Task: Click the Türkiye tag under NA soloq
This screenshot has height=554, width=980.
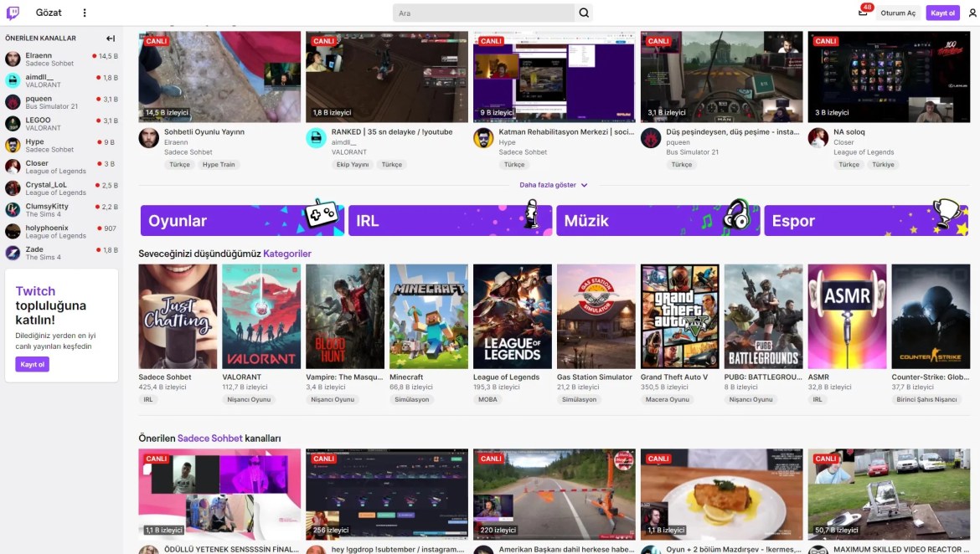Action: pyautogui.click(x=883, y=165)
